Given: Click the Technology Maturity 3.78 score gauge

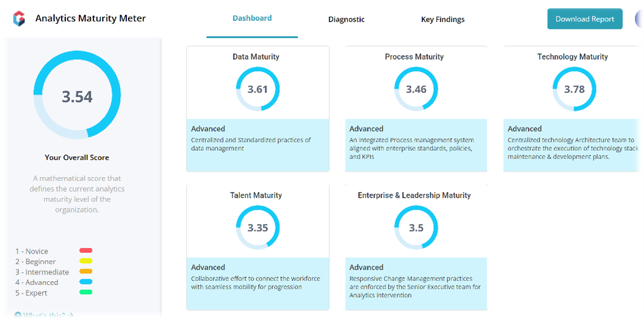Looking at the screenshot, I should [574, 89].
